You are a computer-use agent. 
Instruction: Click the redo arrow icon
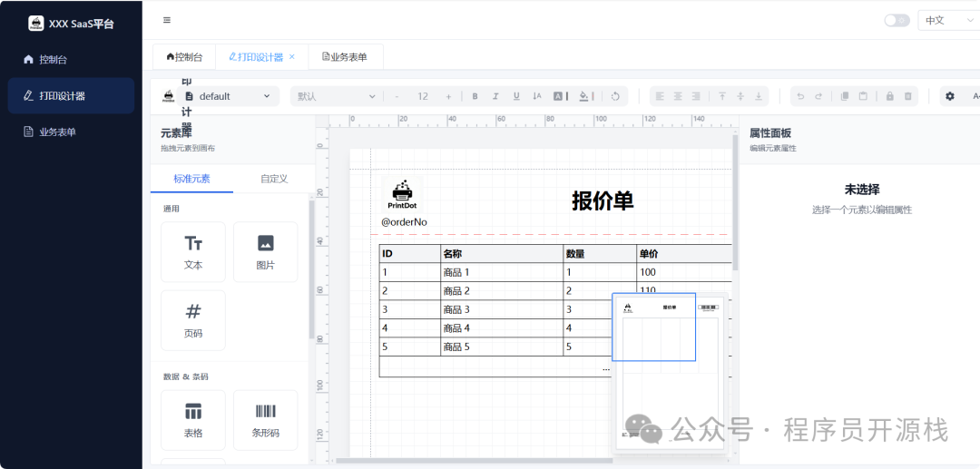(818, 96)
